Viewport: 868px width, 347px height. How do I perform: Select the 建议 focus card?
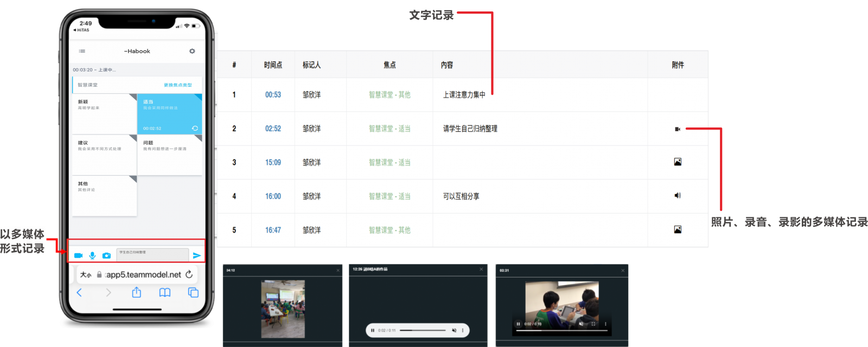(x=104, y=155)
